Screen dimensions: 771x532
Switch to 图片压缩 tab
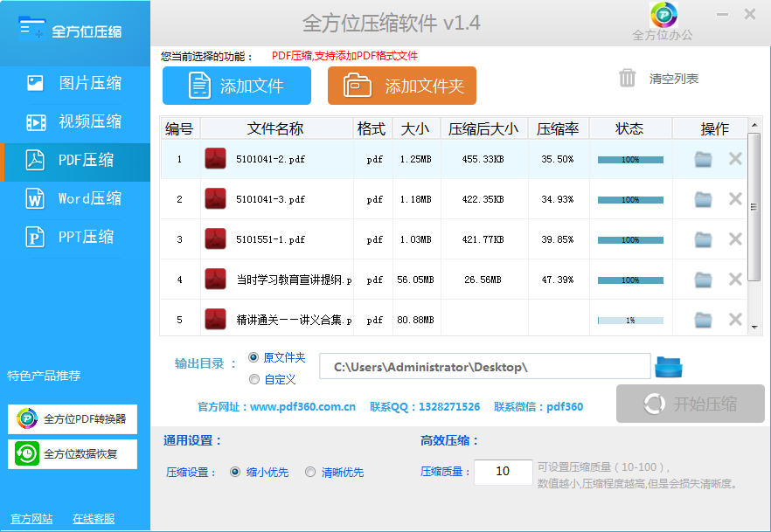point(75,84)
